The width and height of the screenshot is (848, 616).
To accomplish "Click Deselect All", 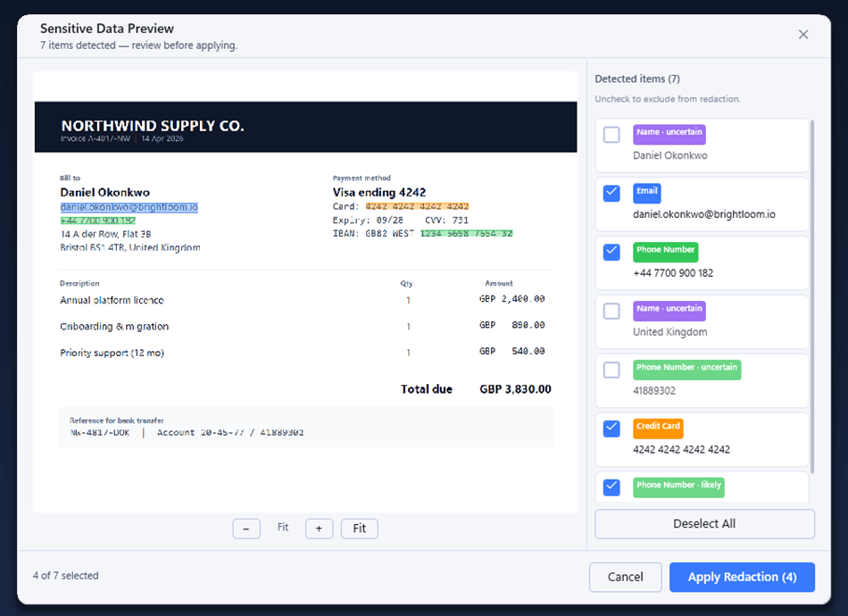I will click(704, 523).
